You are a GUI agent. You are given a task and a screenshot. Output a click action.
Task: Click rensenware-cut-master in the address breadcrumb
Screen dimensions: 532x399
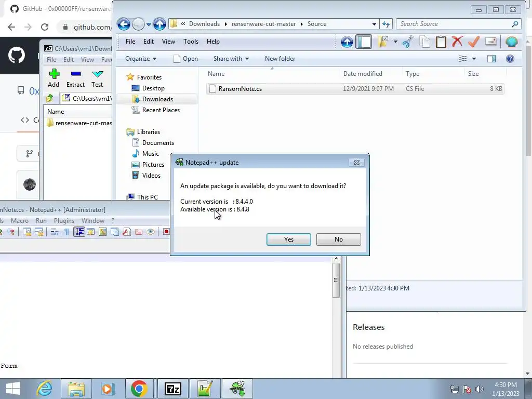[263, 24]
